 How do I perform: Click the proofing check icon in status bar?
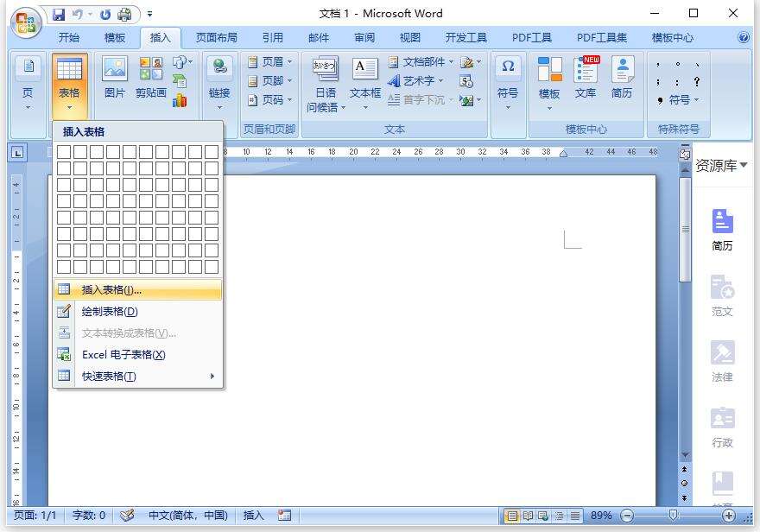127,516
